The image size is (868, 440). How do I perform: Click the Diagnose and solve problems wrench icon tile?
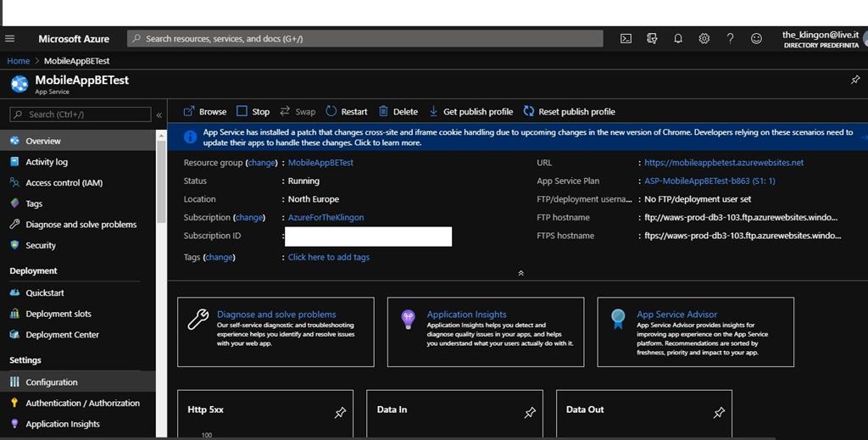pyautogui.click(x=198, y=320)
